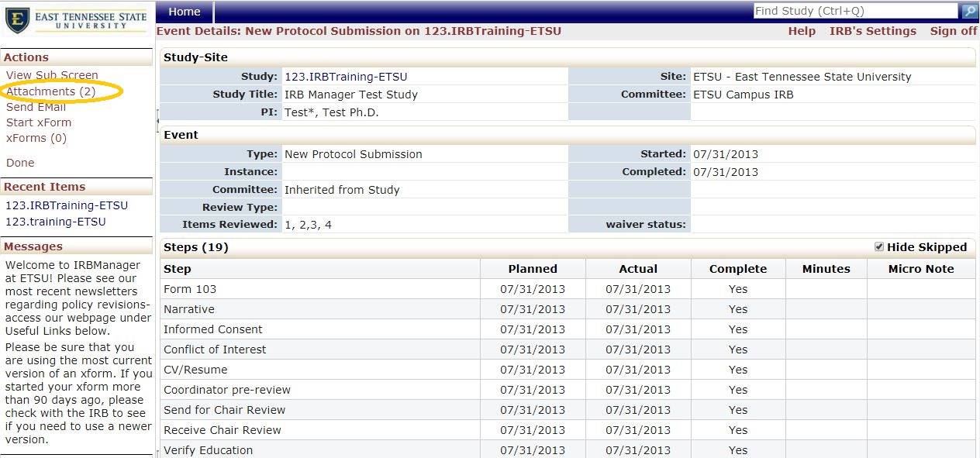The height and width of the screenshot is (458, 980).
Task: Open the Home tab
Action: 185,12
